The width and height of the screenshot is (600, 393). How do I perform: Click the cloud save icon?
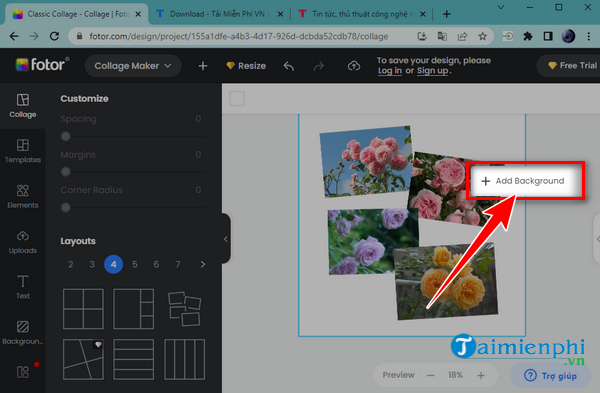(x=354, y=66)
